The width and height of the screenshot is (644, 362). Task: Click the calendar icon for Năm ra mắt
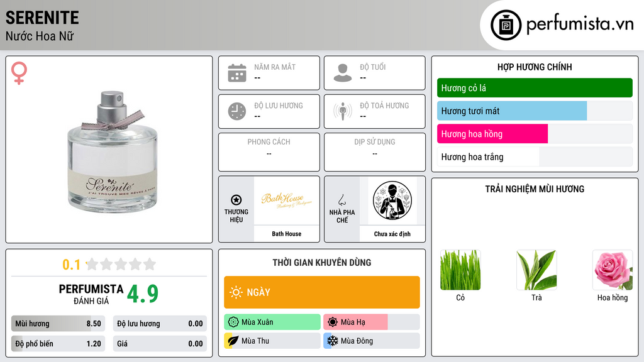click(x=237, y=73)
